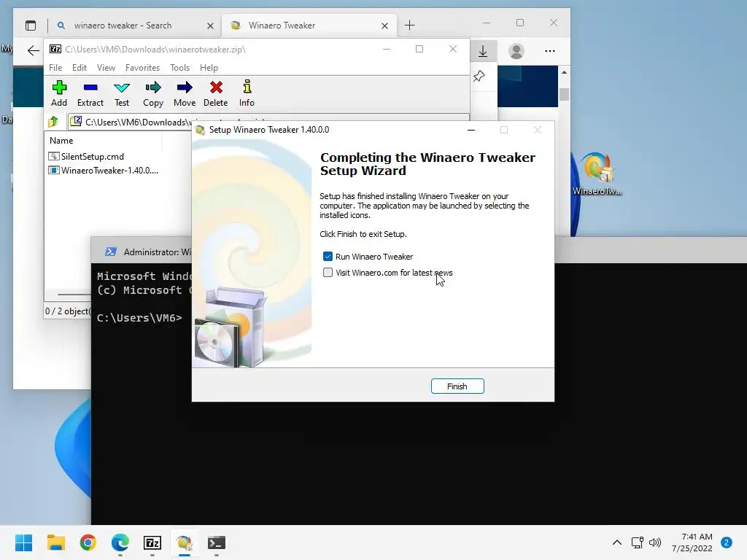The width and height of the screenshot is (747, 560).
Task: Click the 7-Zip Move toolbar icon
Action: (185, 93)
